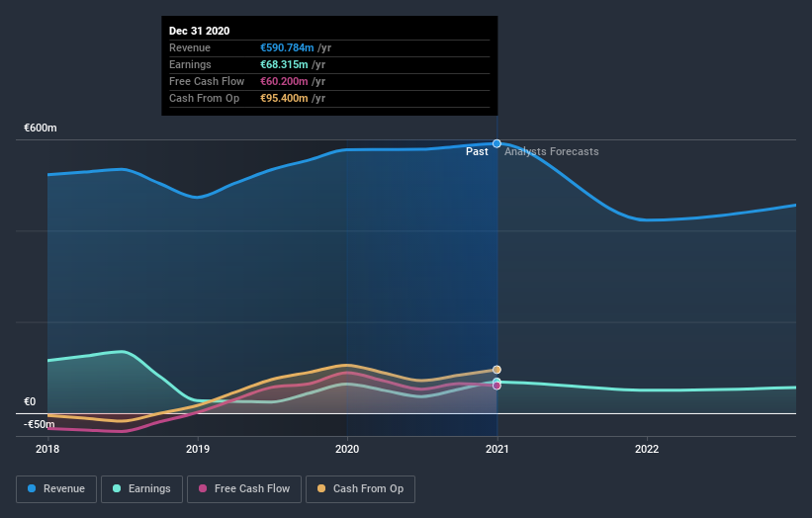
Task: Toggle the Cash From Op legend button
Action: click(360, 489)
